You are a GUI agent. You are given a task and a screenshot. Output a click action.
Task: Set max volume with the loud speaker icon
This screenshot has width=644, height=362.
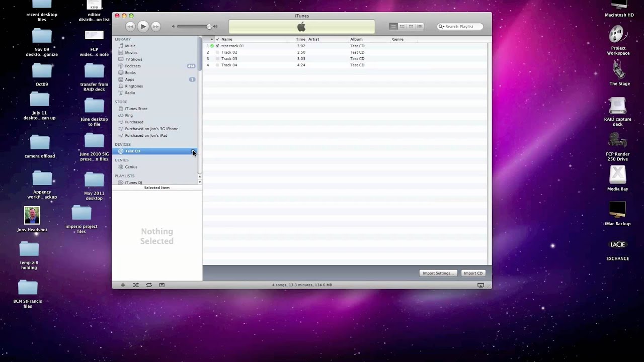215,26
